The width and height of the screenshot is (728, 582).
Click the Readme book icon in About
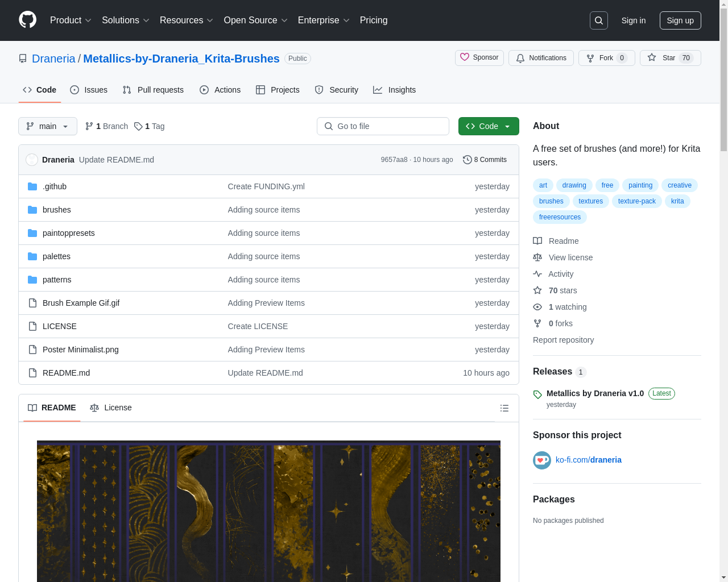[537, 241]
